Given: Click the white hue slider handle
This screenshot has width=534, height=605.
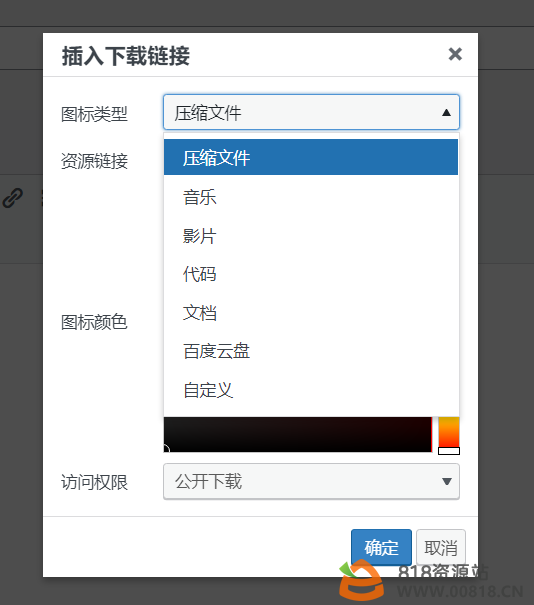Looking at the screenshot, I should pos(449,451).
